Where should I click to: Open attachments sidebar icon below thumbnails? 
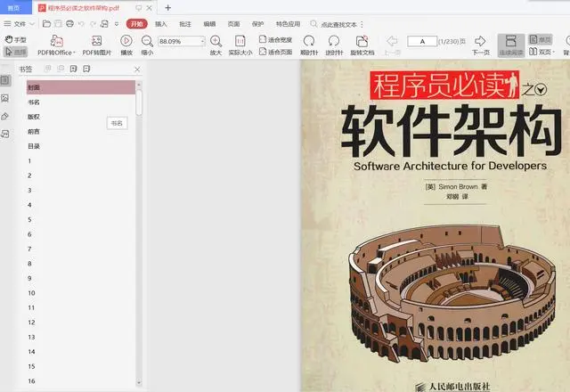(5, 117)
